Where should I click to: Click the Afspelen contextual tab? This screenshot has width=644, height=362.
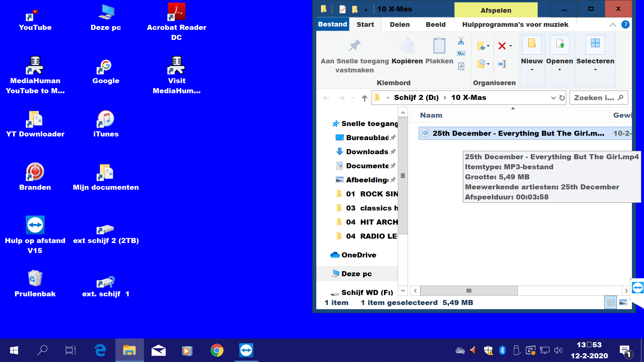[x=496, y=10]
